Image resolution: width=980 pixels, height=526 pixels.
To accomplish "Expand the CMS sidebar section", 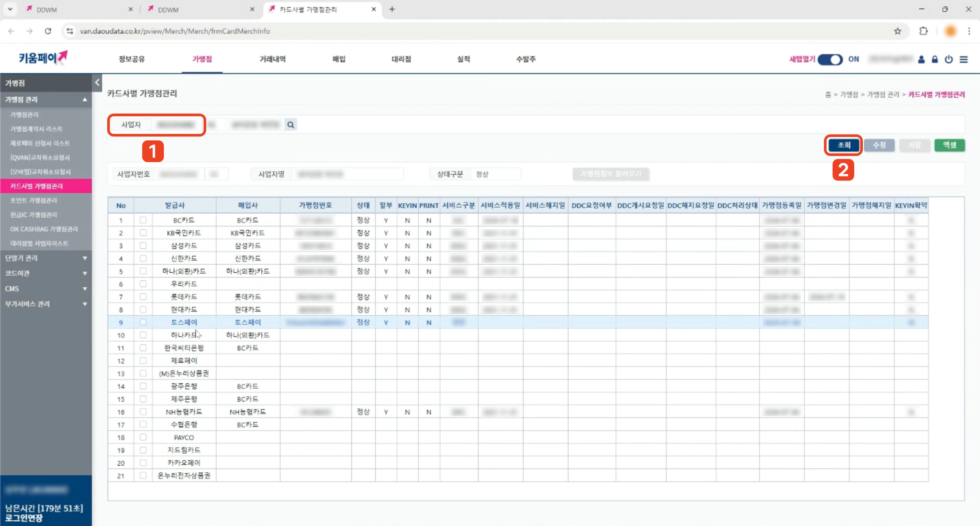I will coord(45,289).
